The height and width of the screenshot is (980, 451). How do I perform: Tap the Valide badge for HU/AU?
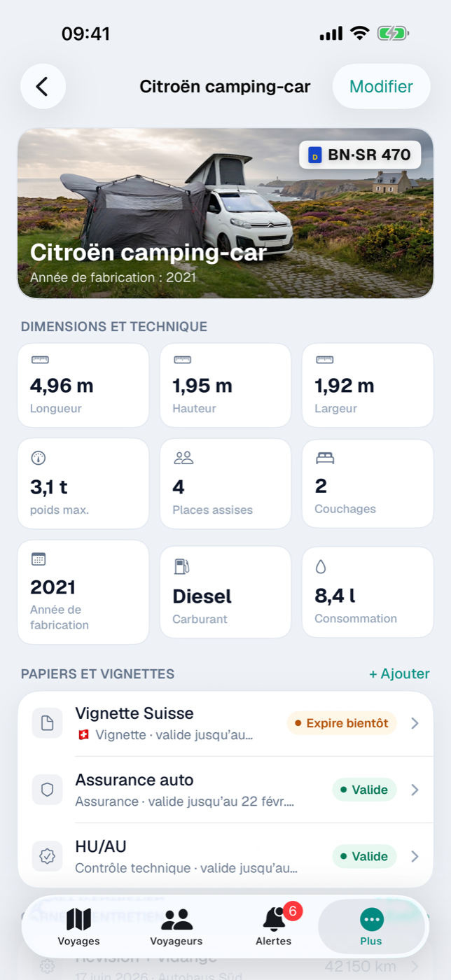click(364, 856)
